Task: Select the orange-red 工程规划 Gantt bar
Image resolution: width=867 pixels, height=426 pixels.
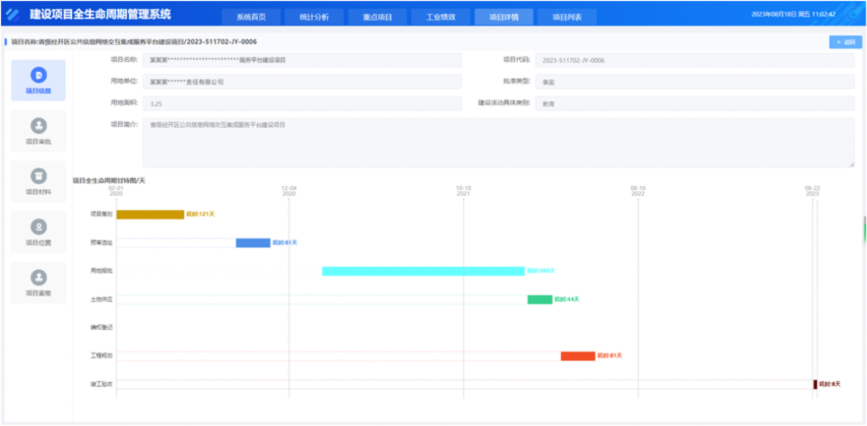Action: coord(577,356)
